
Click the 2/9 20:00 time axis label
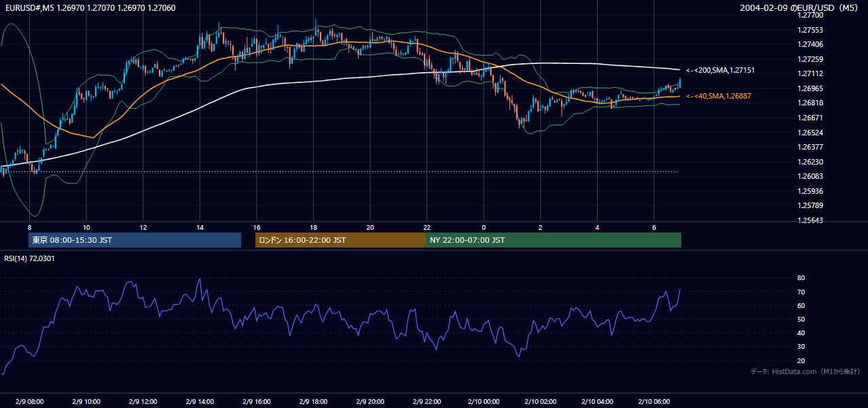[369, 401]
